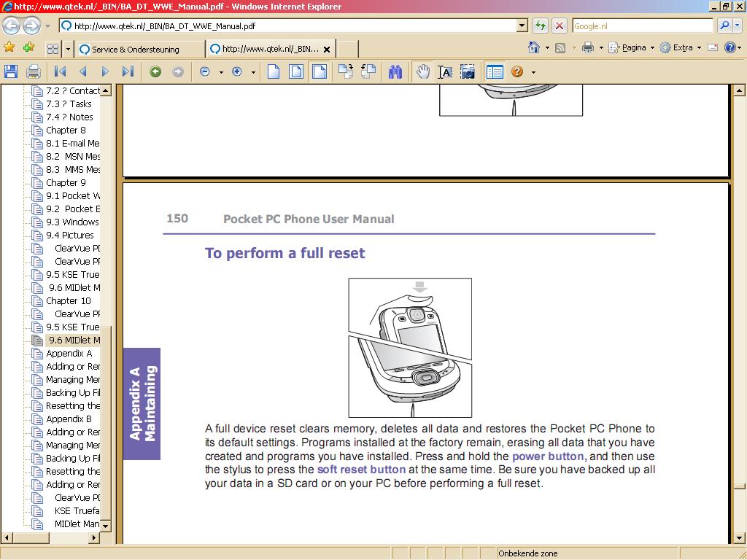Screen dimensions: 747x560
Task: Print the PDF from viewer toolbar
Action: pyautogui.click(x=34, y=71)
